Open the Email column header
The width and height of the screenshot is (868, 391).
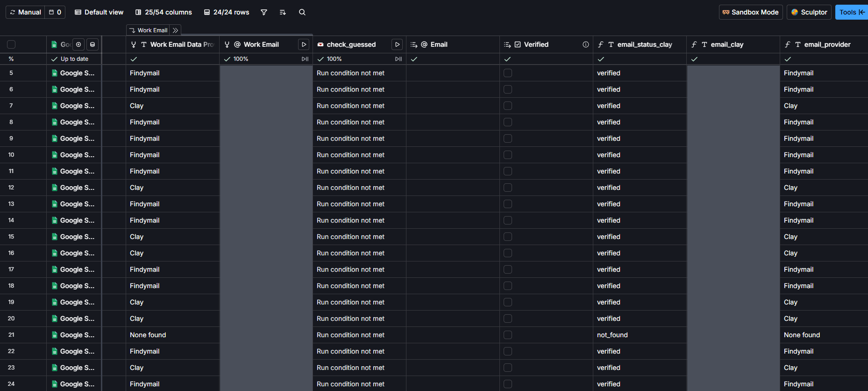453,44
